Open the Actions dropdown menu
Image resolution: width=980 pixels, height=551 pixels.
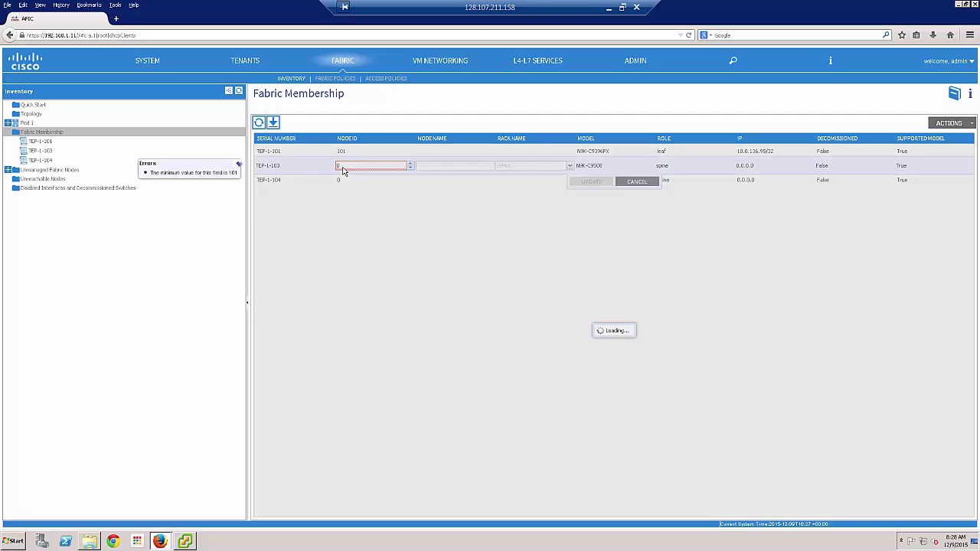[951, 123]
